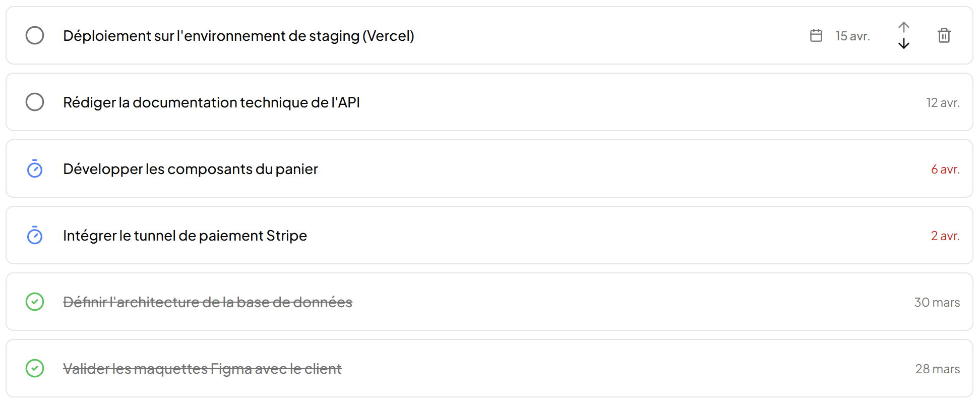Click the in-progress timer icon for panier components
The image size is (980, 401).
coord(35,169)
